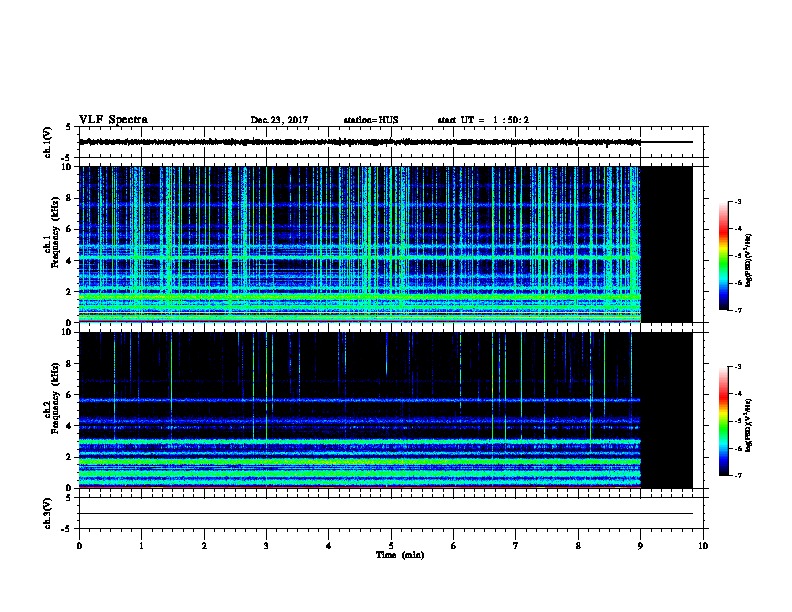Click the time axis tick label "2"
The width and height of the screenshot is (792, 612).
[204, 545]
